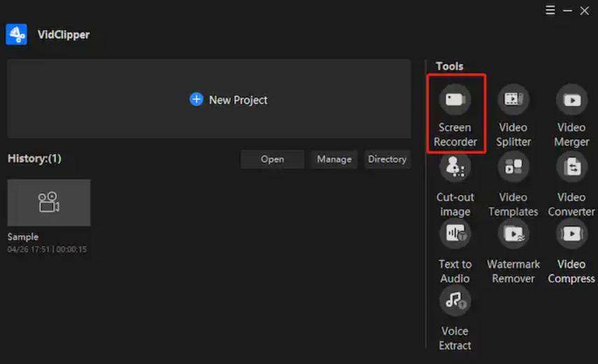Screen dimensions: 598x364
Task: Select the Cut-out image tool
Action: click(x=455, y=168)
